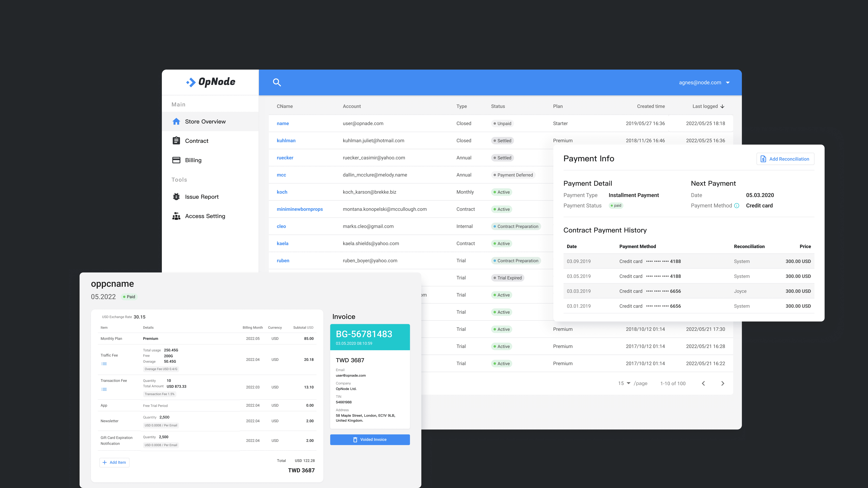Click the Gift Card Expiration Notification item
The height and width of the screenshot is (488, 868).
(x=117, y=441)
